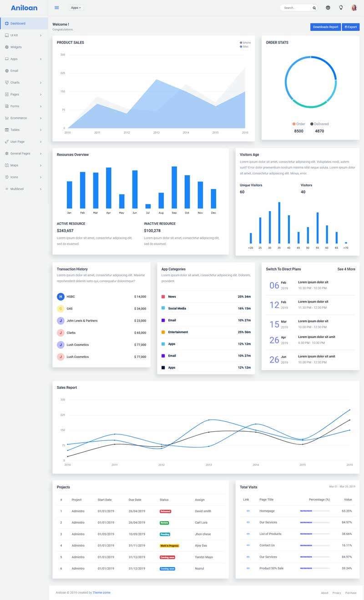Toggle the Iphone legend in Product Sales

point(245,43)
